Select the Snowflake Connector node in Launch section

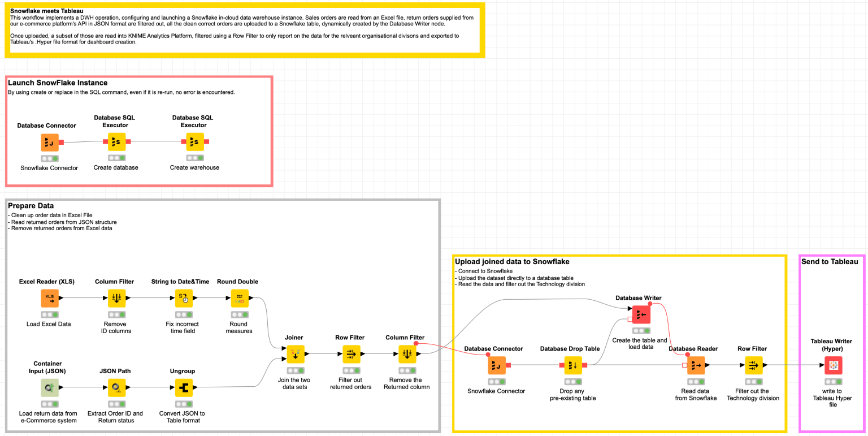click(x=50, y=143)
